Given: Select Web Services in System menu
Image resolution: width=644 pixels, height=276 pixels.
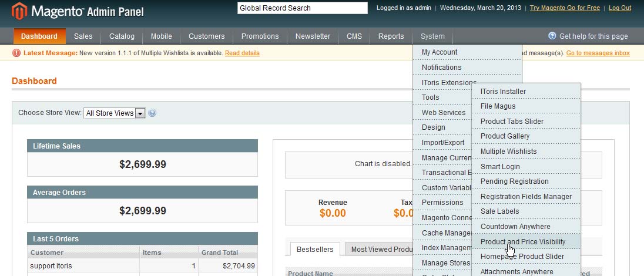Looking at the screenshot, I should 443,113.
